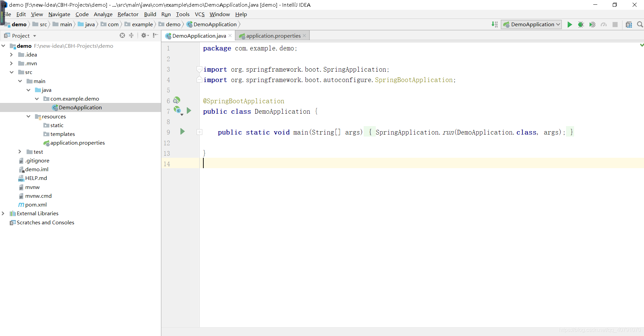
Task: Select the mvnw file in tree
Action: (29, 187)
